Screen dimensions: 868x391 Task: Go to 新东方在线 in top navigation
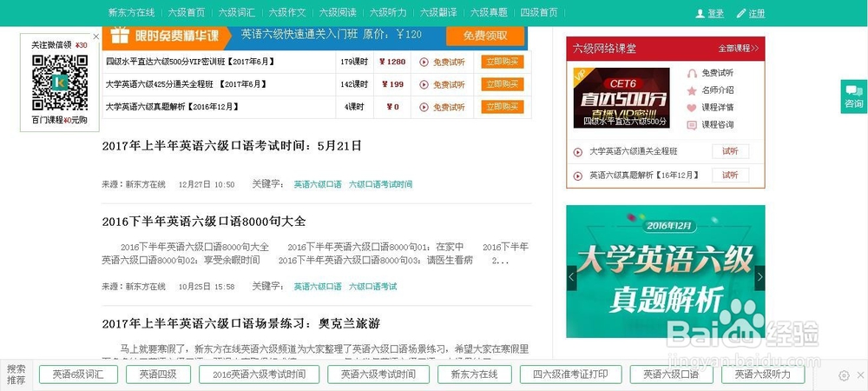point(131,13)
